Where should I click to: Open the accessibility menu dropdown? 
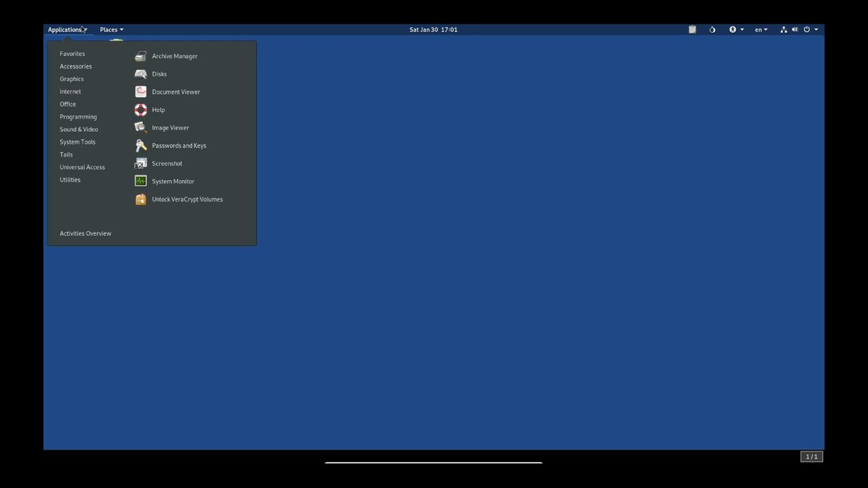pyautogui.click(x=736, y=30)
